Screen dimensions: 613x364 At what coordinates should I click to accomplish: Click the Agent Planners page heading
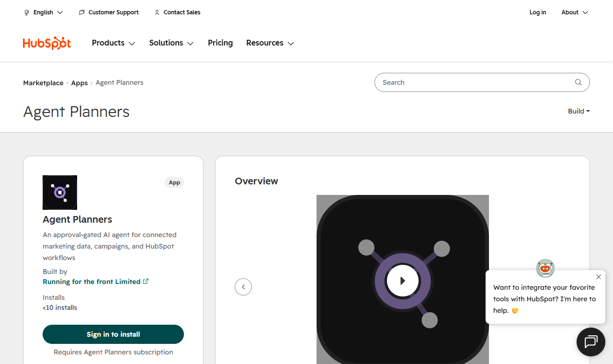click(x=77, y=112)
